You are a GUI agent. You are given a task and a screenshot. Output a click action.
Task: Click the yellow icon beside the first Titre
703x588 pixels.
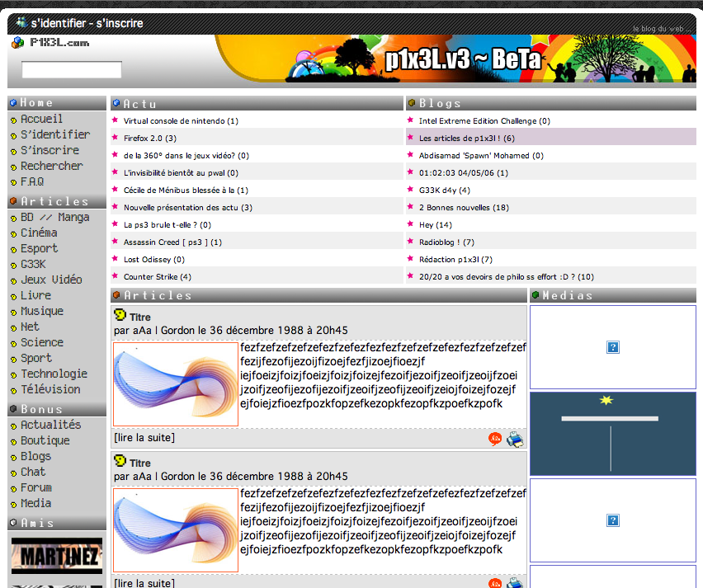pos(120,315)
